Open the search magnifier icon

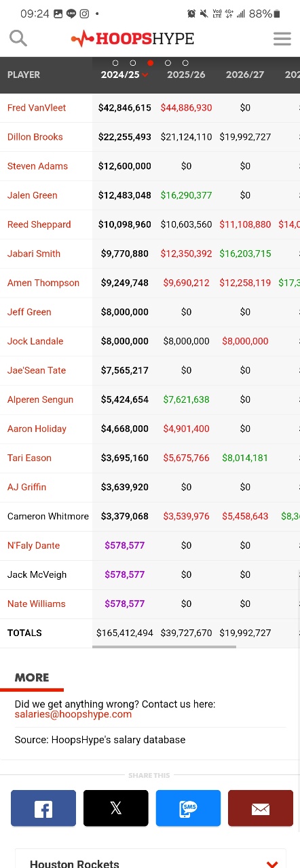[x=18, y=39]
